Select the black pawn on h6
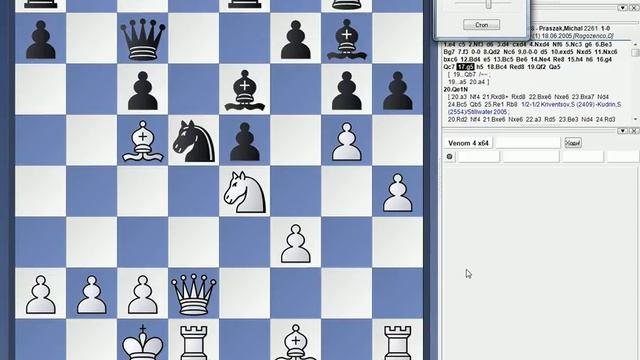This screenshot has width=640, height=360. point(398,90)
